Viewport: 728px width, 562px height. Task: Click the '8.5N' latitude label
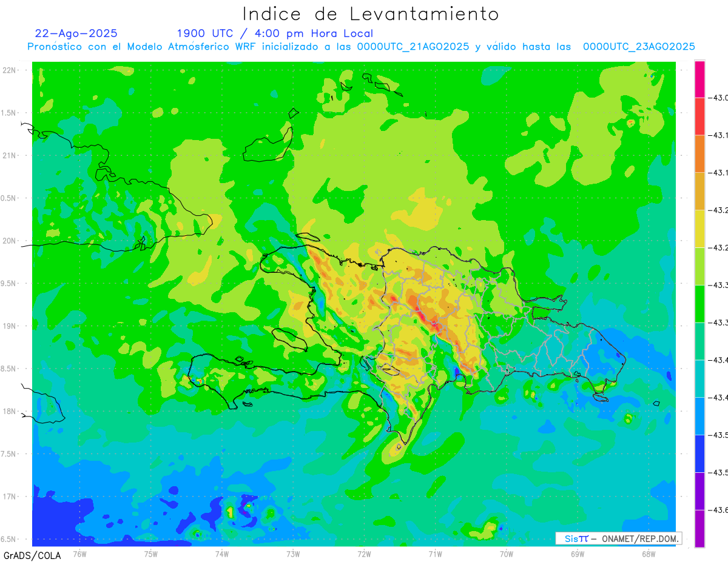(8, 369)
